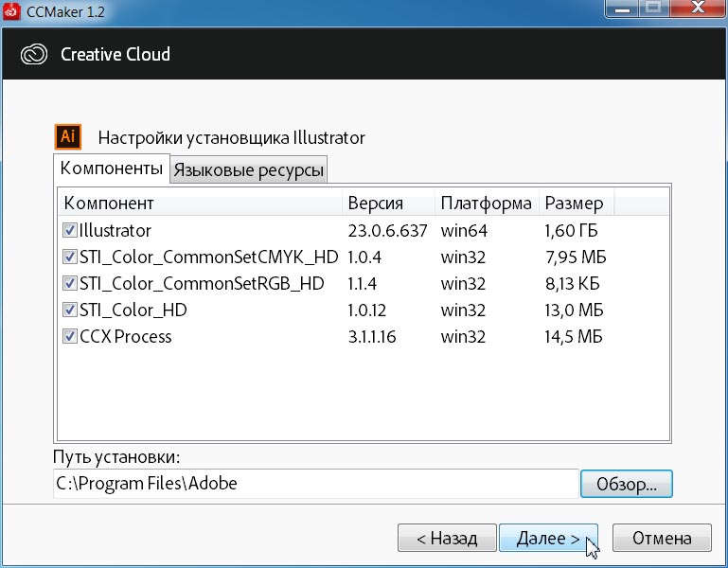Click version 23.0.6.637 cell
Screen dimensions: 728x568
coord(388,230)
